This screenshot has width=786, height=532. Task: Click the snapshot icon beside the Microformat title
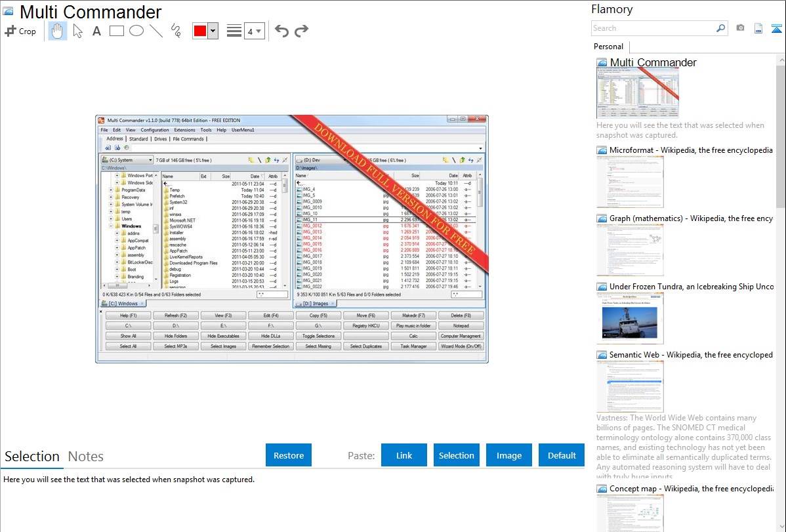tap(602, 150)
